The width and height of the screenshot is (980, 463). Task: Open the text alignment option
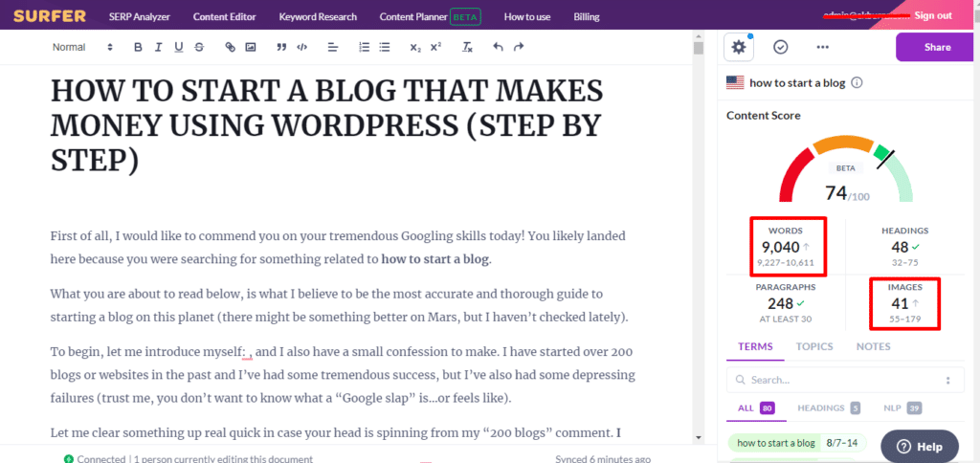tap(333, 47)
